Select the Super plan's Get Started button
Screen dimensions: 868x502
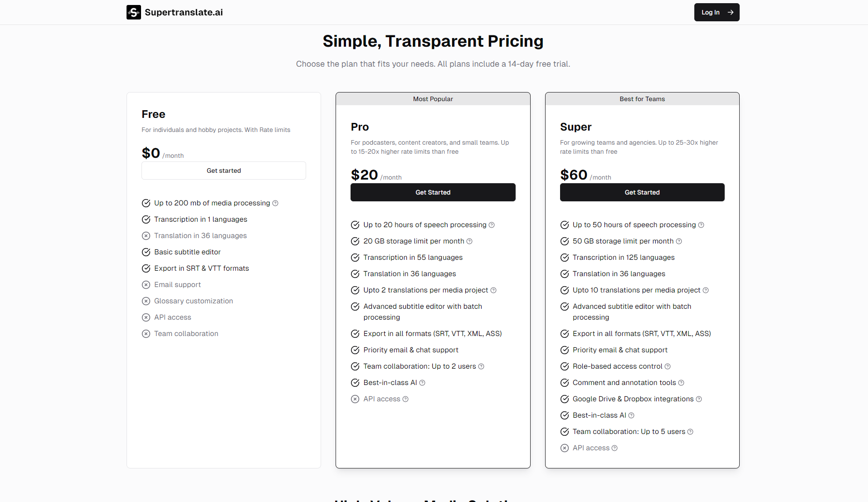click(x=642, y=192)
